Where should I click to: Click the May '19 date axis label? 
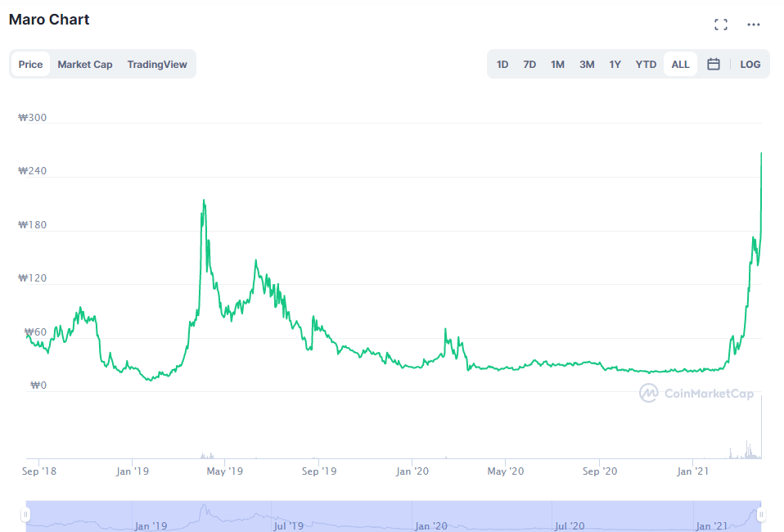click(x=225, y=471)
